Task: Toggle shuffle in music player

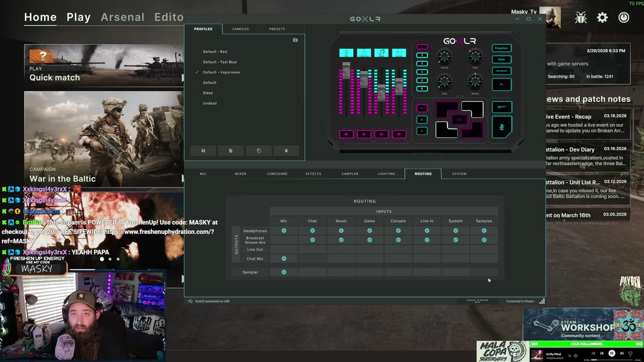Action: 593,353
